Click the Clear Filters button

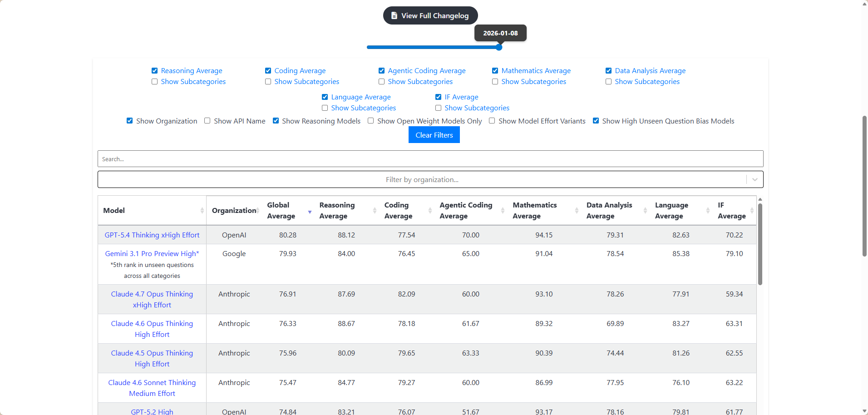coord(434,135)
